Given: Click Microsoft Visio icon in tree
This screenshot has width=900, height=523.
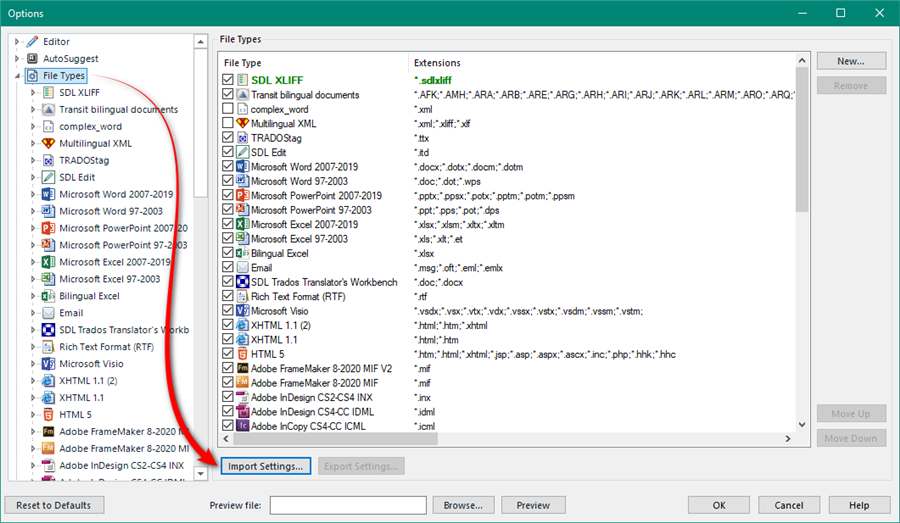Looking at the screenshot, I should tap(49, 363).
